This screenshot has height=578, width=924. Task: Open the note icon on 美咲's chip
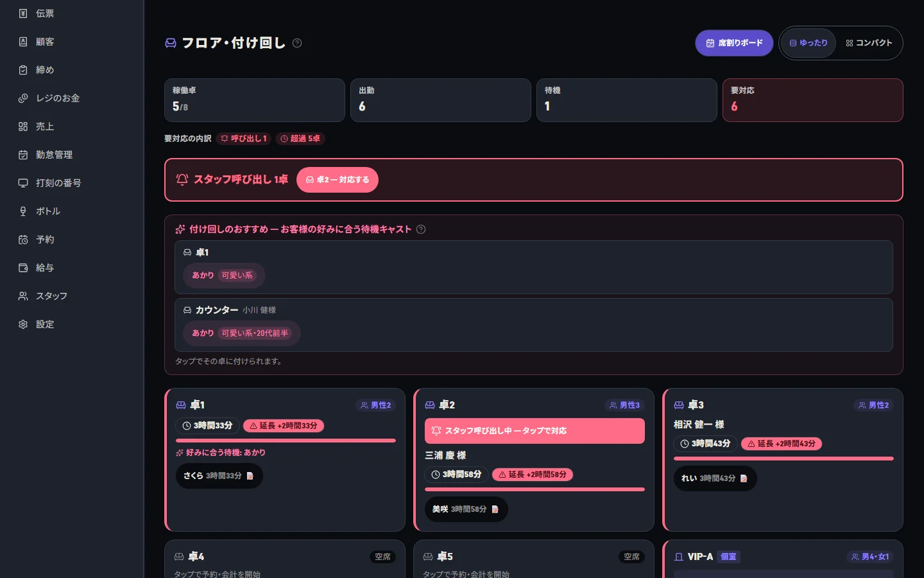point(495,509)
